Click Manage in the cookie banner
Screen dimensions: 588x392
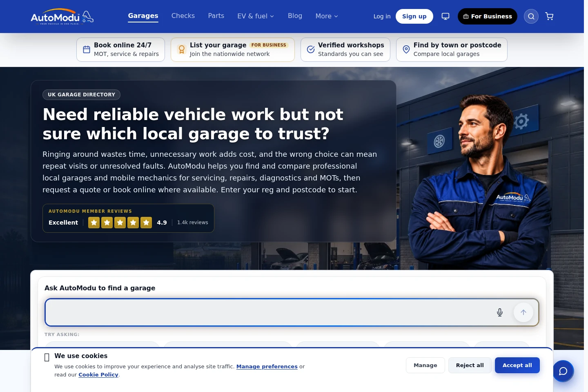(425, 365)
